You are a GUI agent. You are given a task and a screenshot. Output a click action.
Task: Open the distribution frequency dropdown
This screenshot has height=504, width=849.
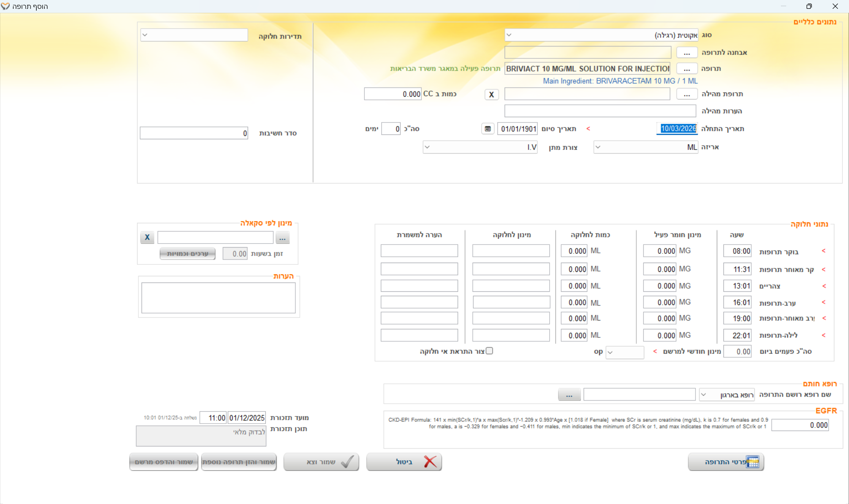tap(145, 35)
